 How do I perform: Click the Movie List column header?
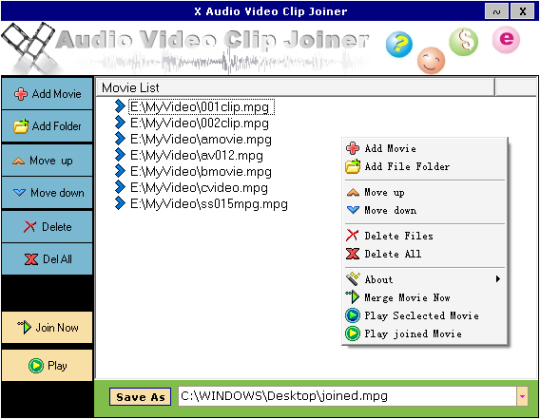tap(295, 87)
